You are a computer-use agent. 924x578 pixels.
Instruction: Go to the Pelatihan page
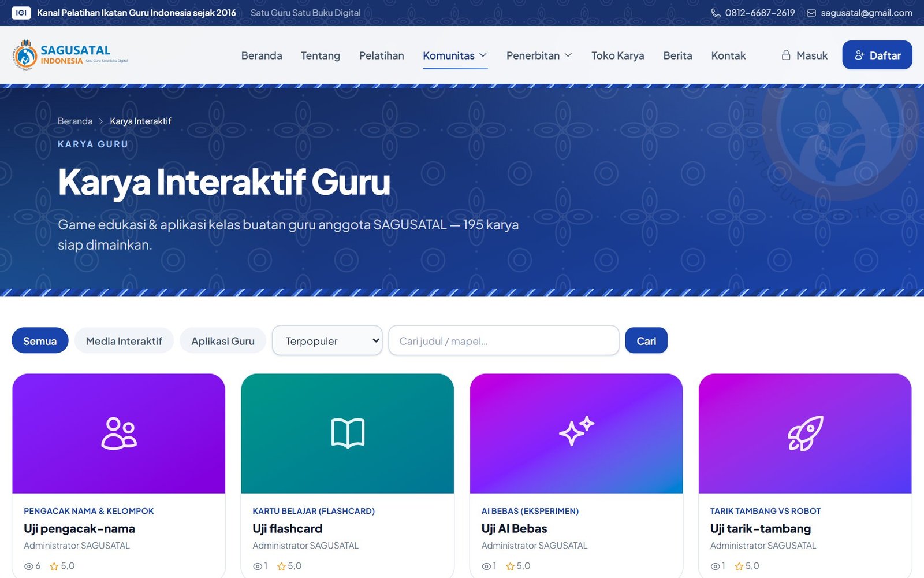pos(382,55)
